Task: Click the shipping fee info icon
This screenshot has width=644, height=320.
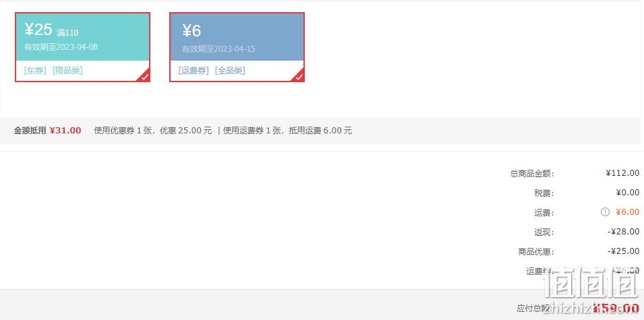Action: (605, 212)
